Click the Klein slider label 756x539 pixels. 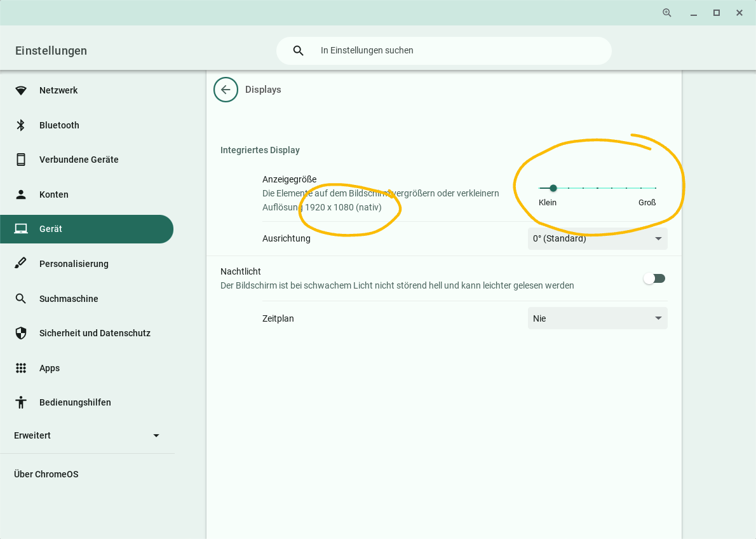point(547,203)
